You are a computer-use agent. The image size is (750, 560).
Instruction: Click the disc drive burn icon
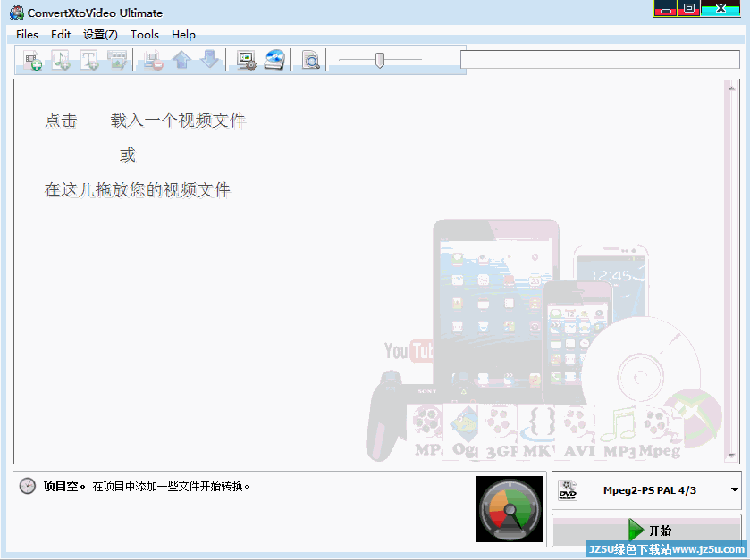point(274,60)
